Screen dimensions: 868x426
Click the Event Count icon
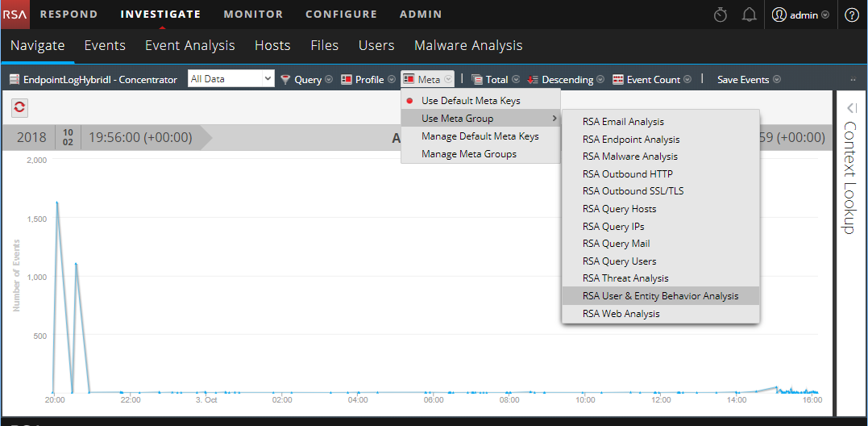pyautogui.click(x=618, y=80)
